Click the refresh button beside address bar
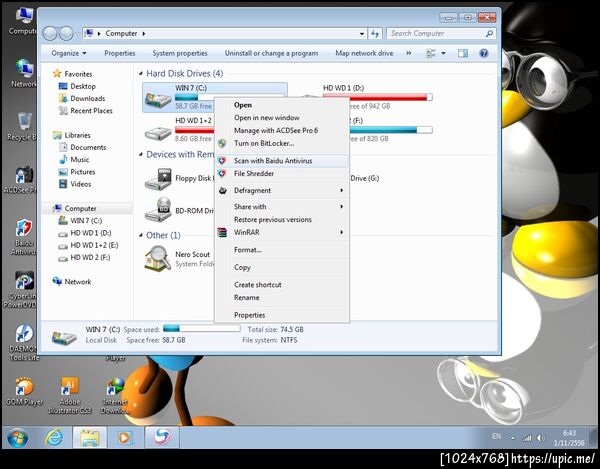600x469 pixels. click(x=375, y=34)
